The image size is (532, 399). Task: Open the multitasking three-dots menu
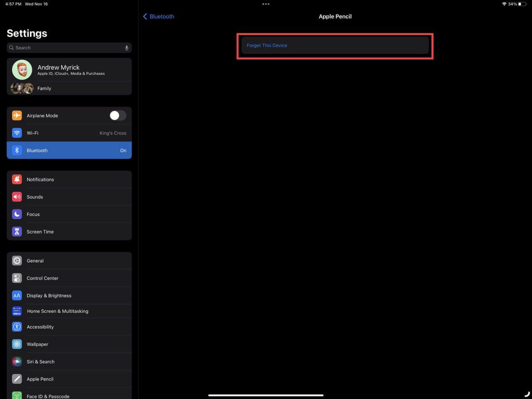point(266,4)
